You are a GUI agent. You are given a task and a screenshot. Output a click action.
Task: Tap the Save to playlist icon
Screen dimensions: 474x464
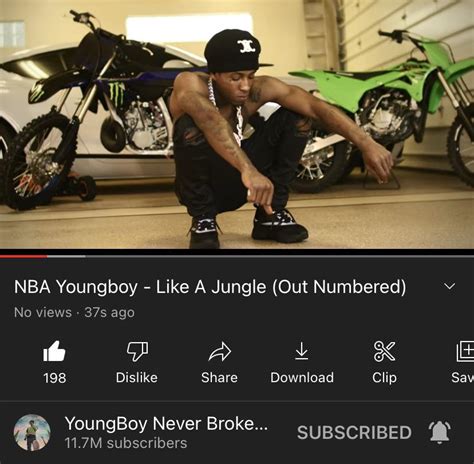(x=465, y=351)
